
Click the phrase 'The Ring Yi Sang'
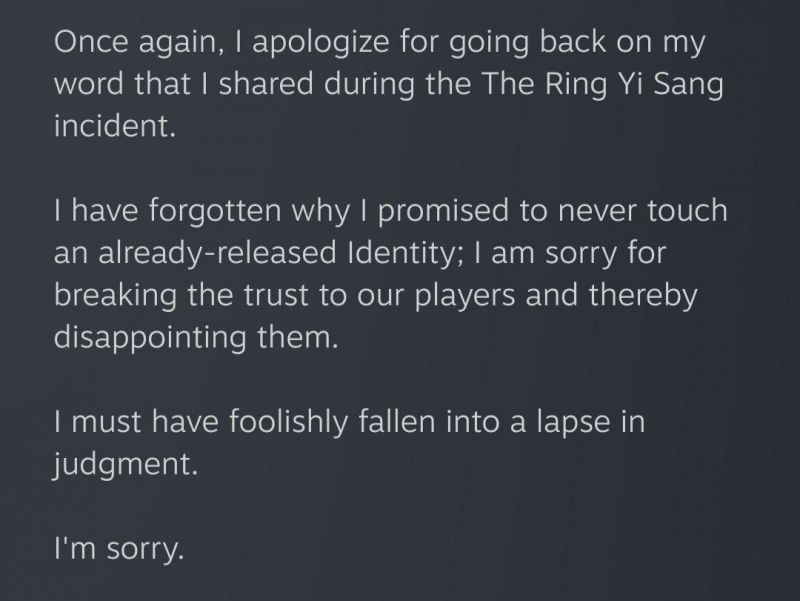click(x=602, y=84)
